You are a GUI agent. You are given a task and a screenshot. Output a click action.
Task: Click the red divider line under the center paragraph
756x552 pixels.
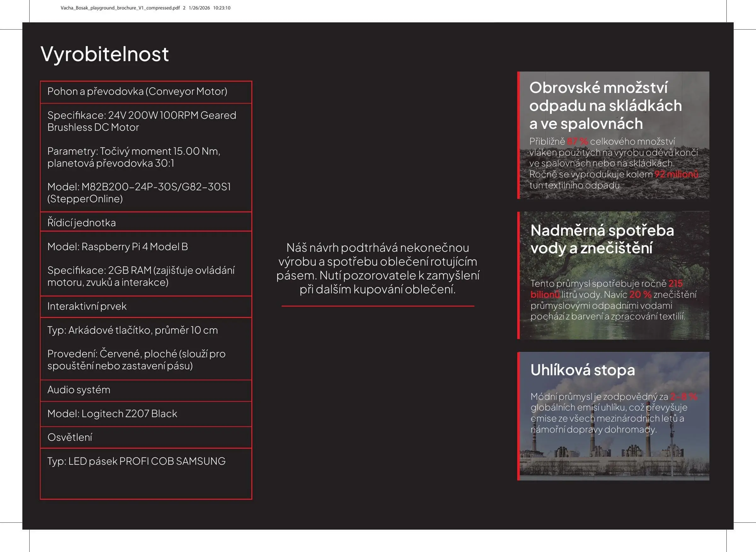click(x=378, y=306)
